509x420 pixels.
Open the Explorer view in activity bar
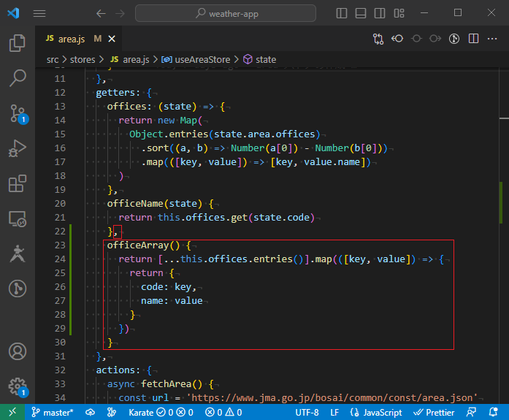pyautogui.click(x=18, y=43)
